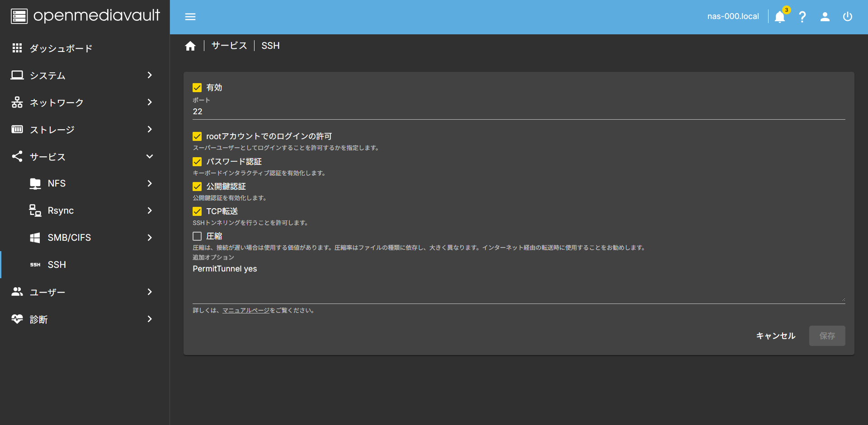
Task: Open the user account icon
Action: [x=825, y=17]
